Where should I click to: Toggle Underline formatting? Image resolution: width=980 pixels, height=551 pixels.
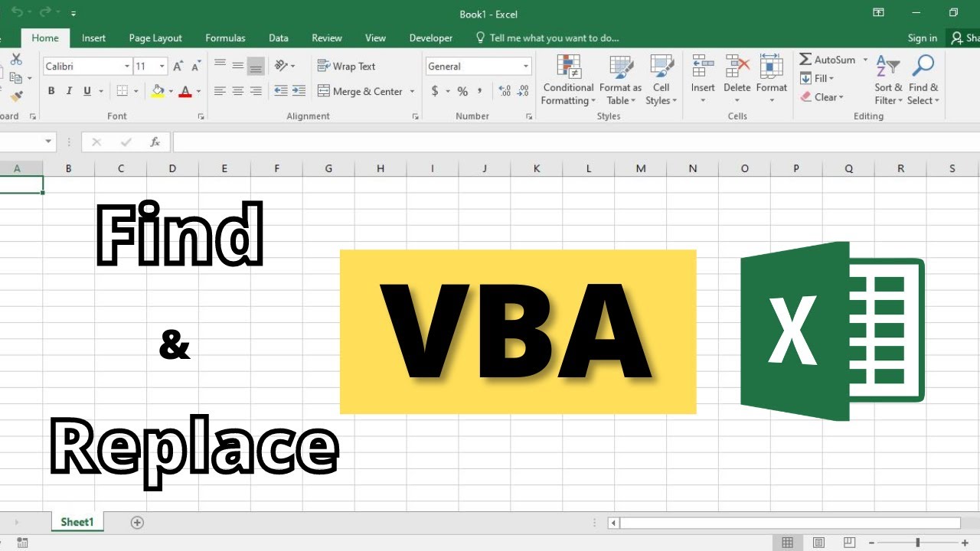coord(87,91)
